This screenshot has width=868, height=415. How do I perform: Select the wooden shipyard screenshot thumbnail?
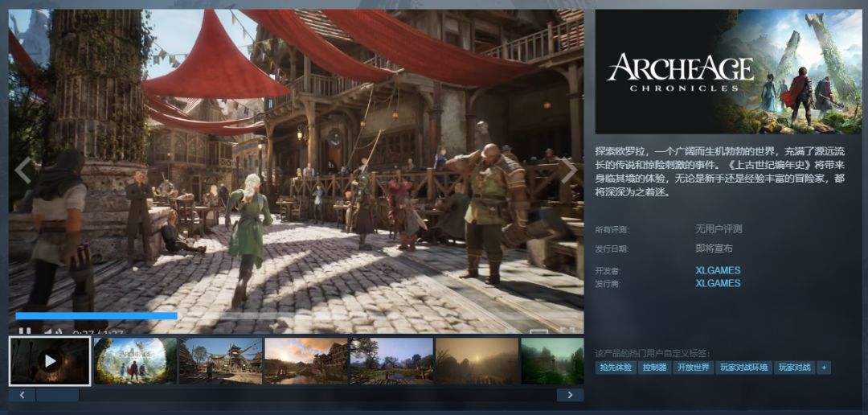(220, 361)
